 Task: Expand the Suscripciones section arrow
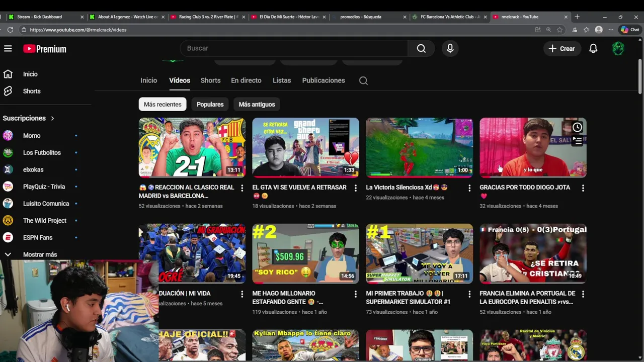[52, 118]
